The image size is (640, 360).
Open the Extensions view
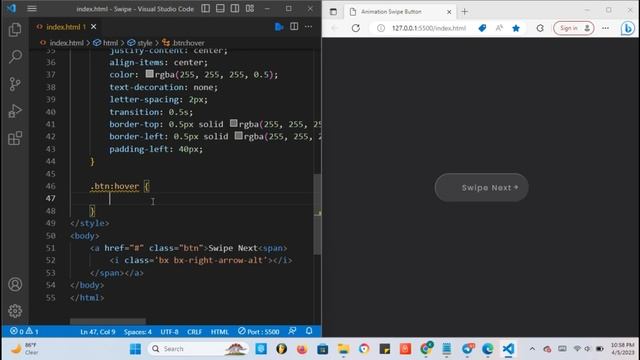point(15,138)
